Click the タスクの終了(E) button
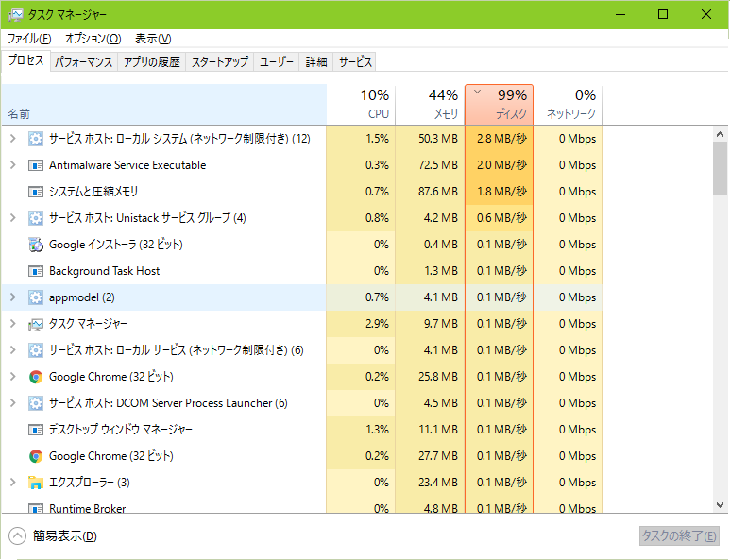730x560 pixels. [x=679, y=536]
